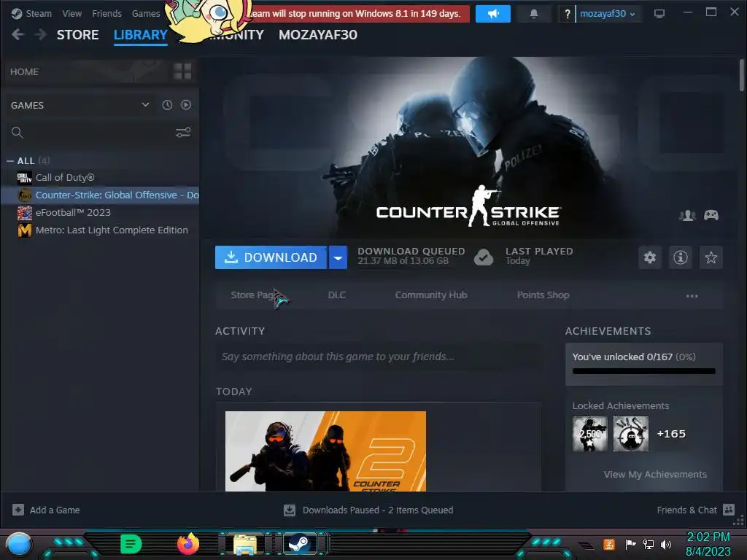The image size is (747, 560).
Task: Select Counter-Strike: Global Offensive in list
Action: 100,195
